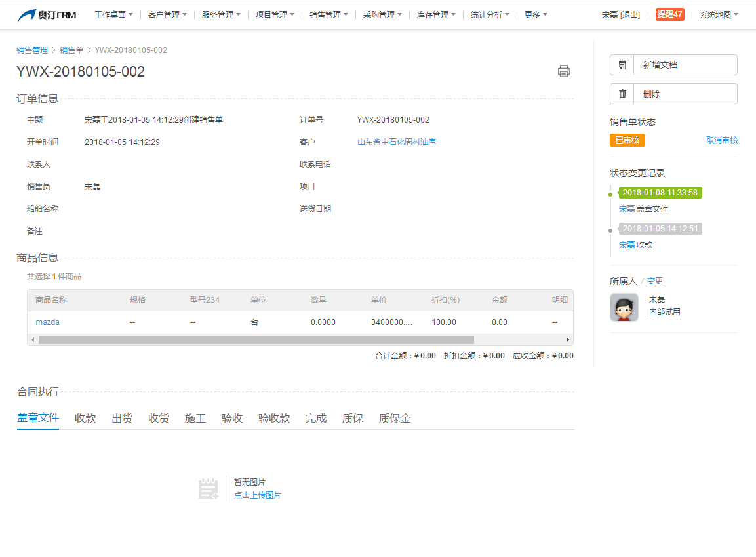Select the 验收款 tab

274,418
